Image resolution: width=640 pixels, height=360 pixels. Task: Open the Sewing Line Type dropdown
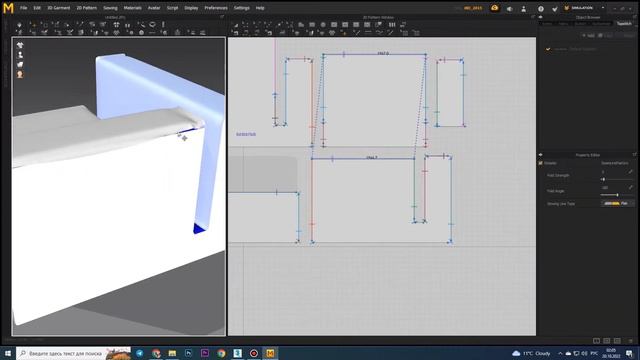click(x=618, y=203)
